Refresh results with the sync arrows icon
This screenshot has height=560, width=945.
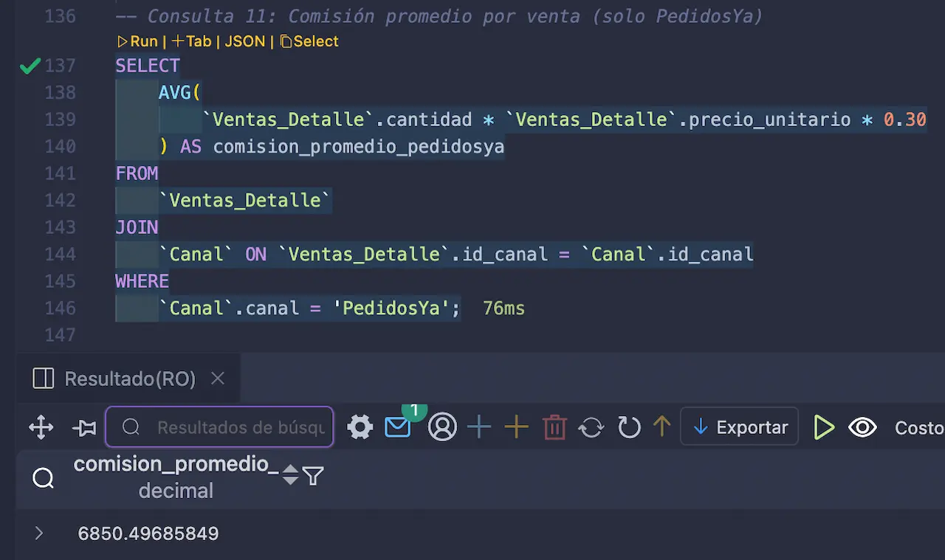click(x=591, y=426)
